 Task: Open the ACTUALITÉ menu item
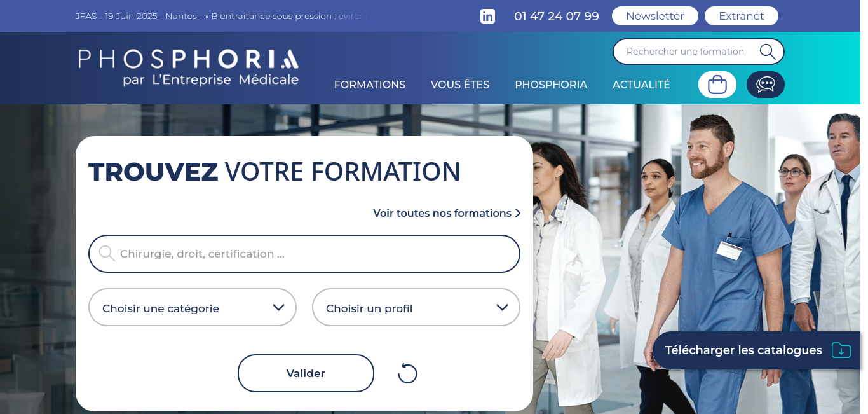pos(641,85)
